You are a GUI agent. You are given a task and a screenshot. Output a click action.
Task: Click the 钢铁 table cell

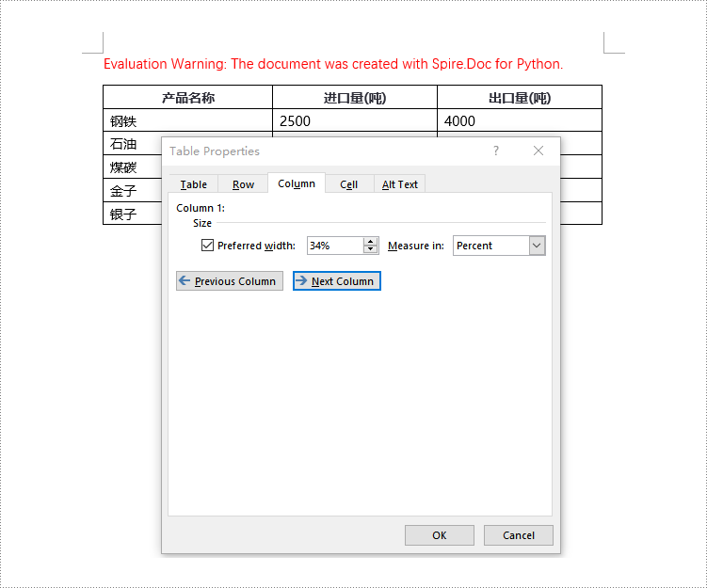click(x=187, y=120)
